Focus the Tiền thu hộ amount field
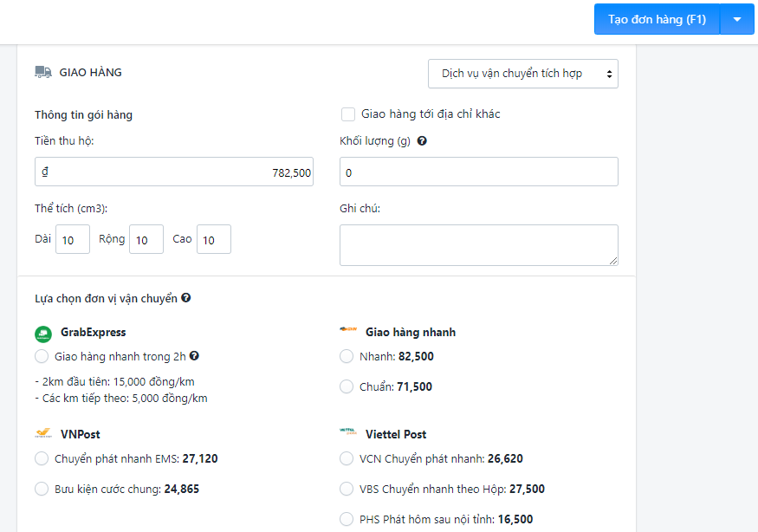This screenshot has height=532, width=758. (174, 172)
